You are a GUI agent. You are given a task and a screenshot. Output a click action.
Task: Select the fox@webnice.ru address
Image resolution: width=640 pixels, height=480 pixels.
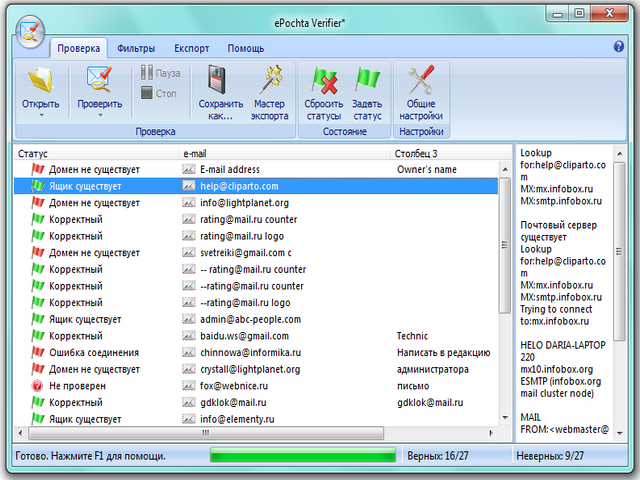pyautogui.click(x=234, y=386)
